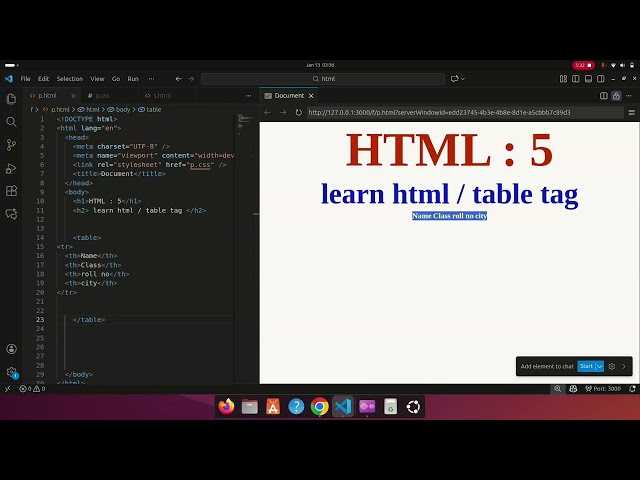This screenshot has height=480, width=640.
Task: Split the preview editor right
Action: tap(604, 96)
